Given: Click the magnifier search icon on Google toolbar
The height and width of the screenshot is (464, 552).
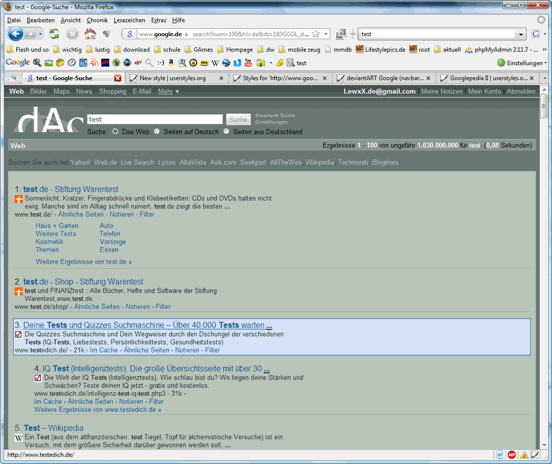Looking at the screenshot, I should pyautogui.click(x=149, y=63).
